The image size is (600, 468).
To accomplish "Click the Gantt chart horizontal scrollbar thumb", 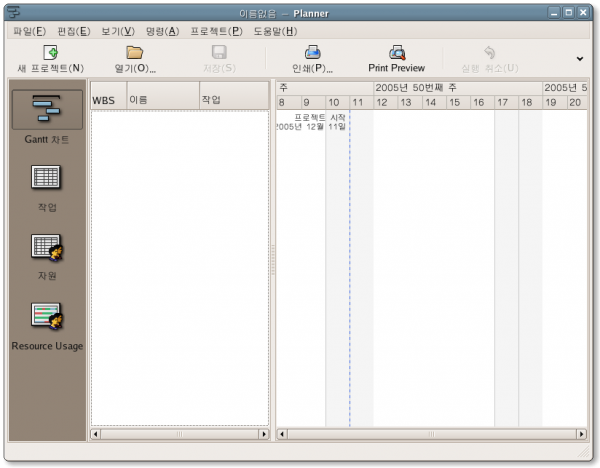I will [432, 434].
